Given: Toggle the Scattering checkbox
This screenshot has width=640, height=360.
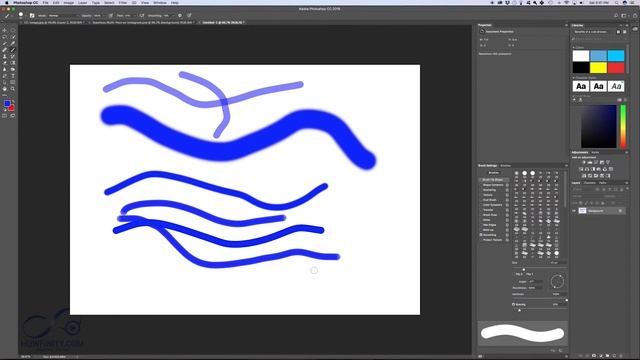Looking at the screenshot, I should pyautogui.click(x=481, y=190).
